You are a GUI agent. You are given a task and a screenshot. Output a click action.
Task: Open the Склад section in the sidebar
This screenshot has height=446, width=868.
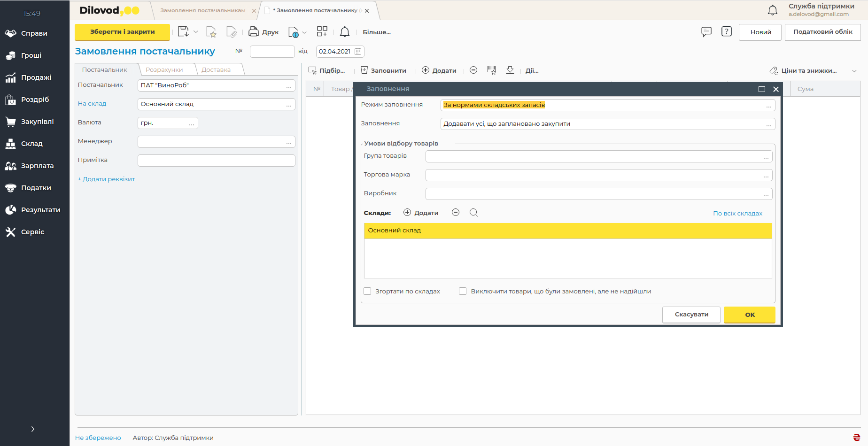point(31,144)
